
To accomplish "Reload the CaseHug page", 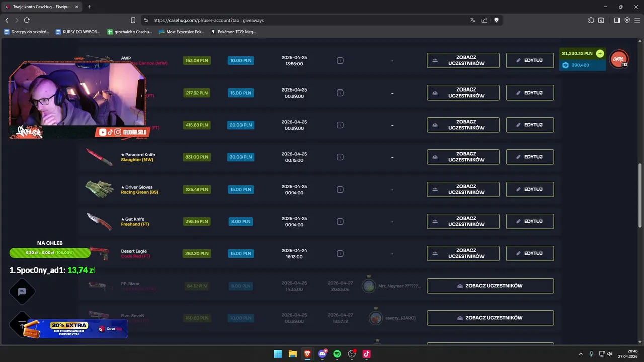I will coord(27,20).
